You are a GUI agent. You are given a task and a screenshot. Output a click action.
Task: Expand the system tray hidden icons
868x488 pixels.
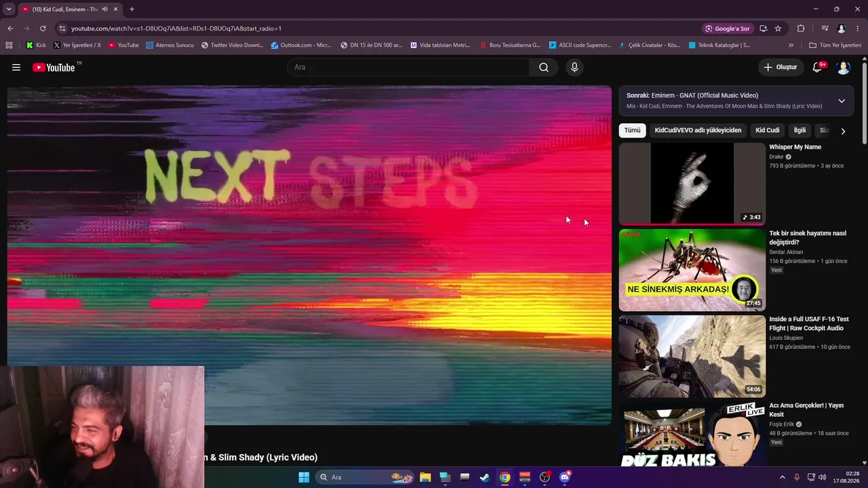click(x=782, y=477)
